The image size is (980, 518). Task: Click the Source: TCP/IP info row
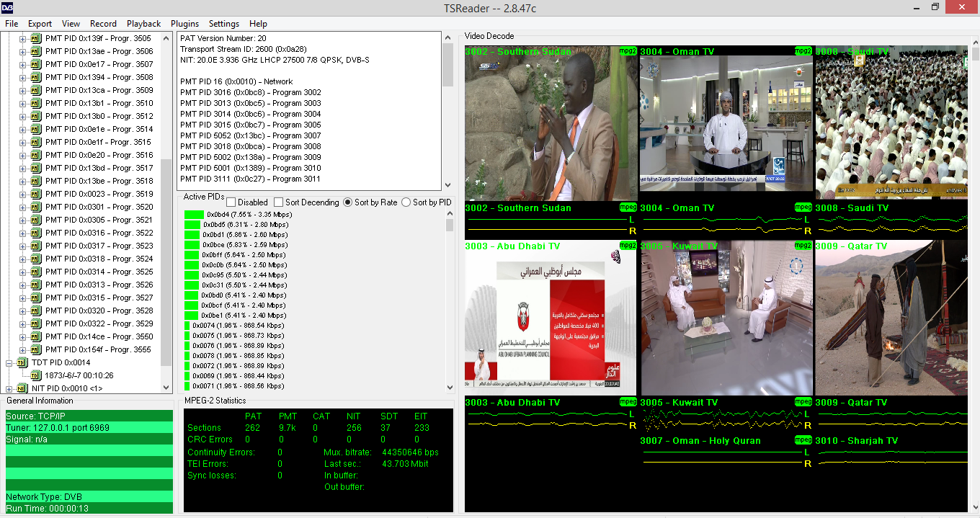click(89, 416)
